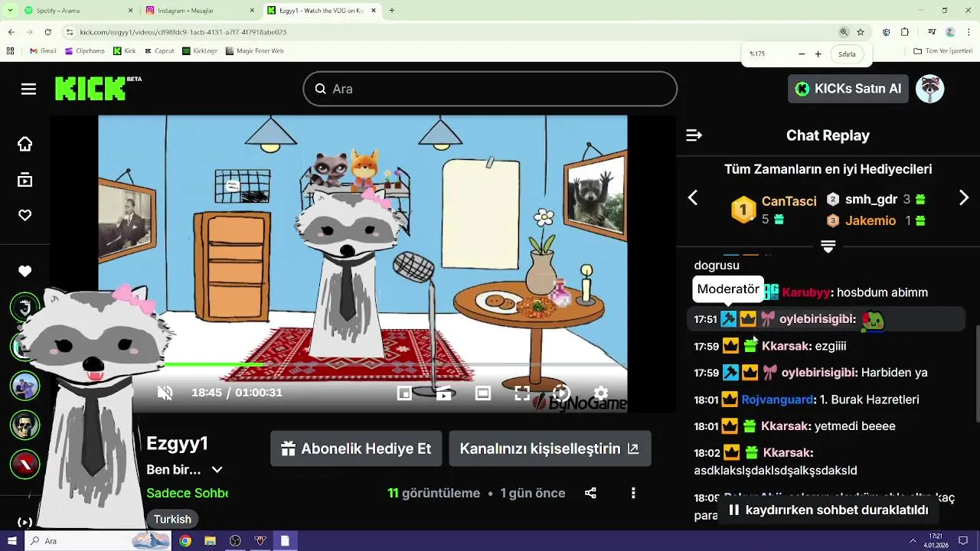Viewport: 980px width, 551px height.
Task: Decrease zoom with minus button
Action: 802,54
